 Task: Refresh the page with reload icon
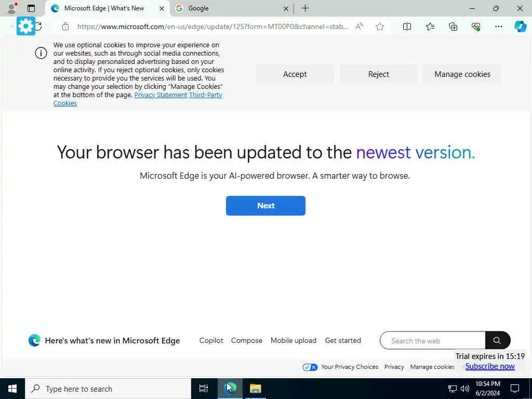tap(38, 26)
